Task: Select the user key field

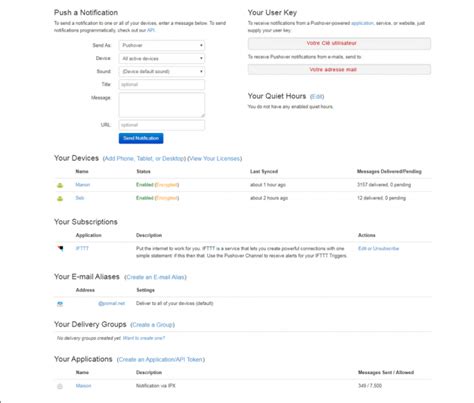Action: pyautogui.click(x=339, y=43)
